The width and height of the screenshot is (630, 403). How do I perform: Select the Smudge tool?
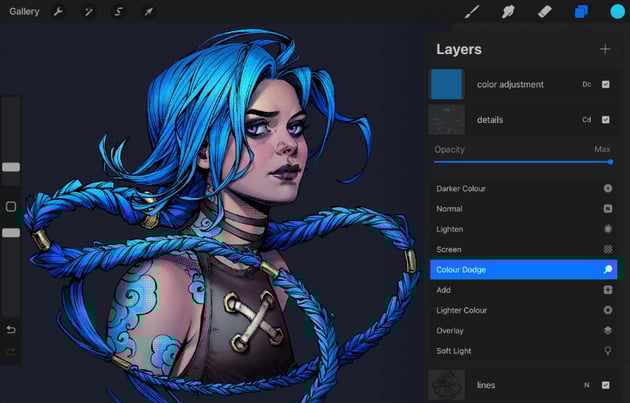pyautogui.click(x=508, y=12)
